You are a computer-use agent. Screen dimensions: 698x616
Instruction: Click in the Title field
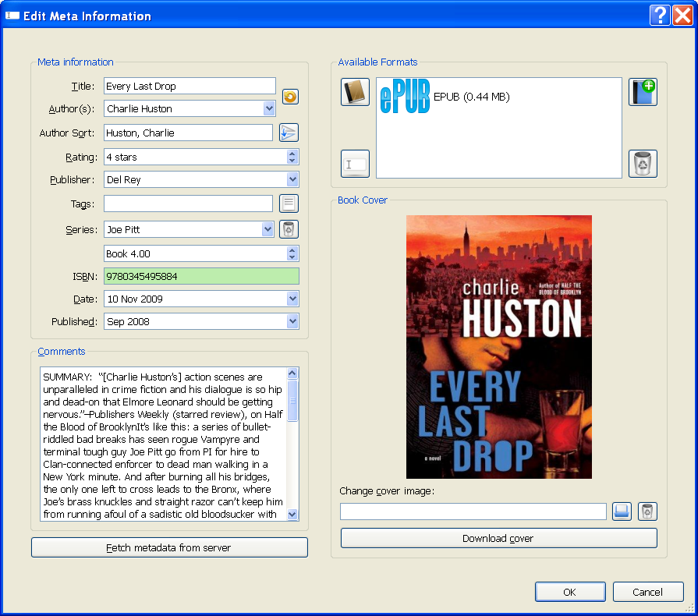click(x=190, y=86)
